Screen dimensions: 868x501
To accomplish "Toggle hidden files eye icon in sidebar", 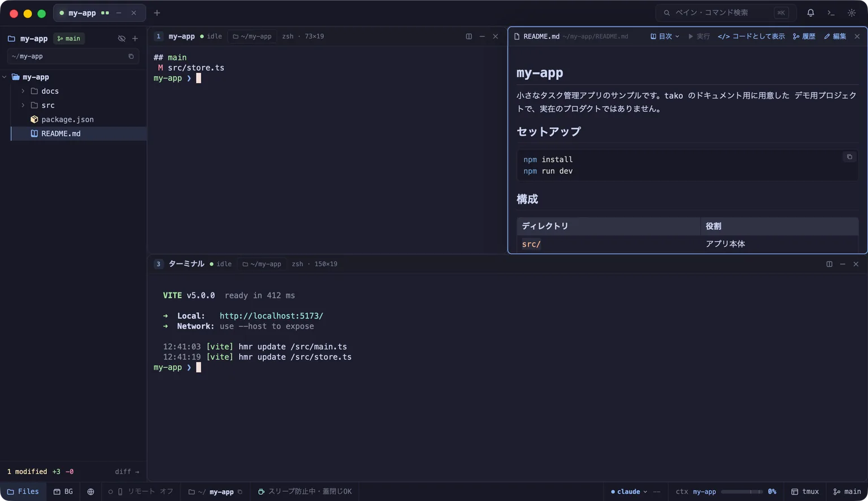I will (x=121, y=38).
